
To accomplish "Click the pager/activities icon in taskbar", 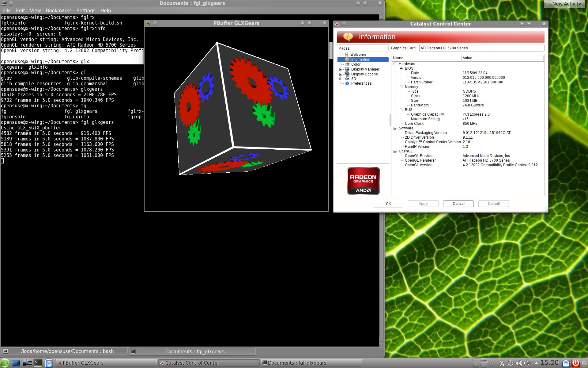I will (x=27, y=363).
